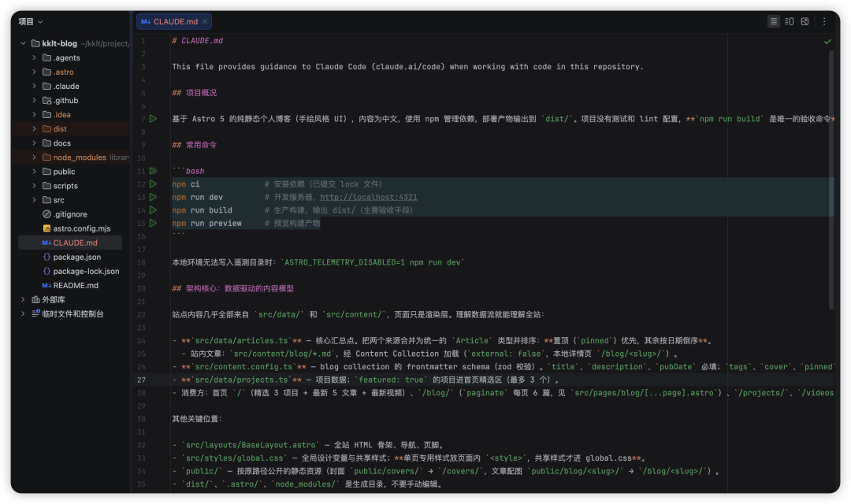Close the CLAUDE.md editor tab

[x=205, y=22]
